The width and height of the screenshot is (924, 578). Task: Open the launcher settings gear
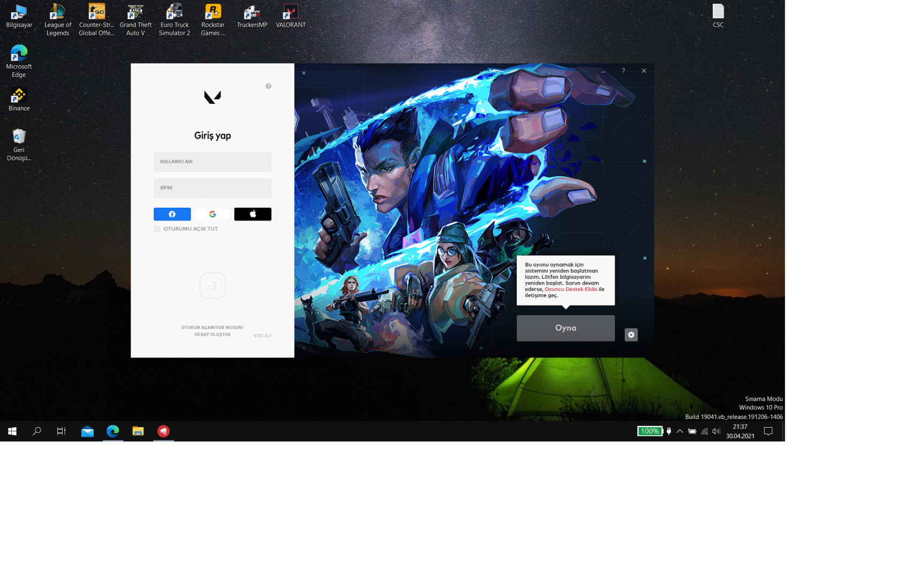tap(631, 334)
